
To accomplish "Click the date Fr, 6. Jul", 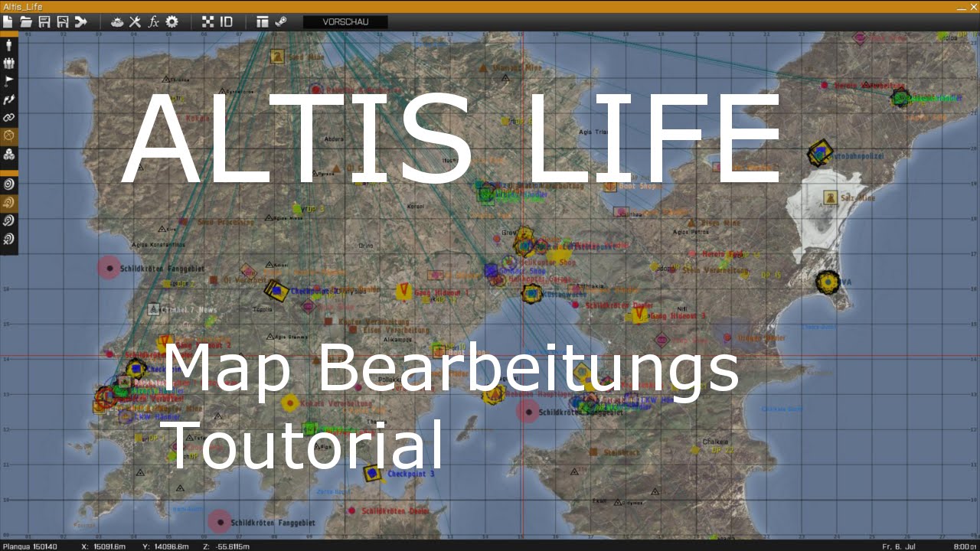I will (x=898, y=546).
